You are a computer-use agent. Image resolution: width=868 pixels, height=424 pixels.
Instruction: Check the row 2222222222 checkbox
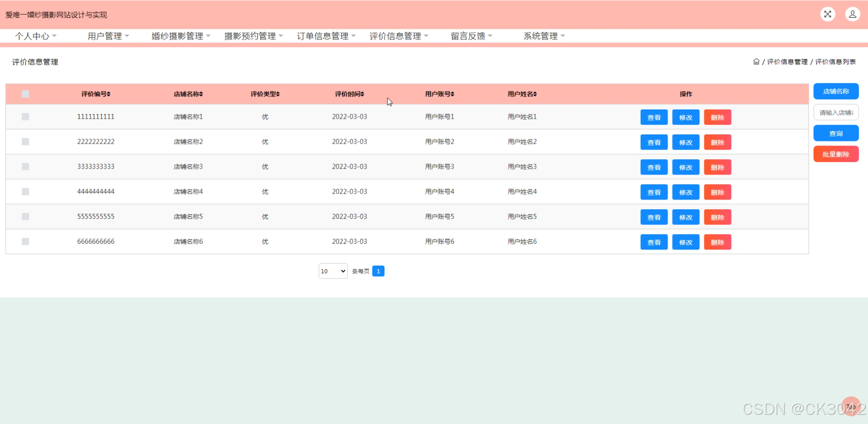[25, 141]
